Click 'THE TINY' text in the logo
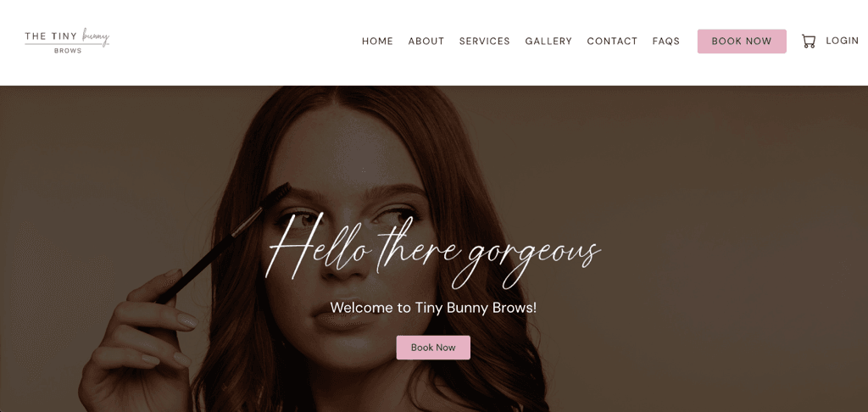This screenshot has width=868, height=412. 51,36
